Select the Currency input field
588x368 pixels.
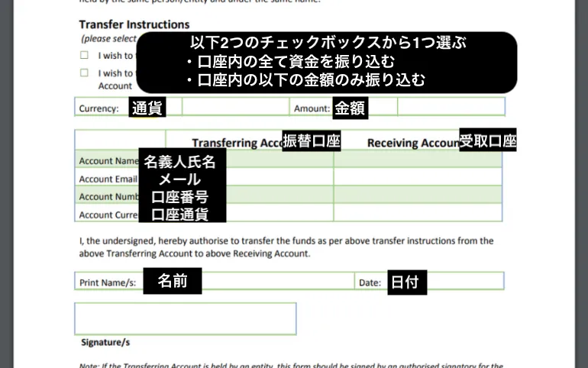coord(235,107)
